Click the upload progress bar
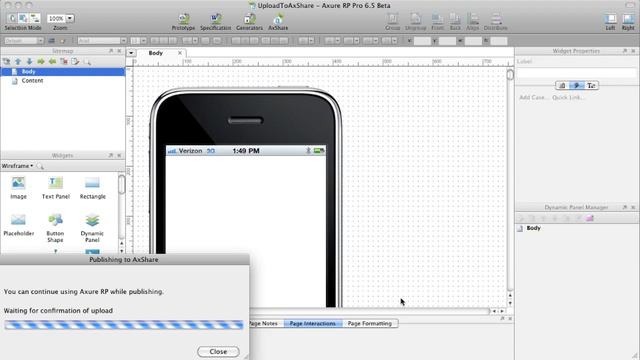640x360 pixels. (124, 325)
